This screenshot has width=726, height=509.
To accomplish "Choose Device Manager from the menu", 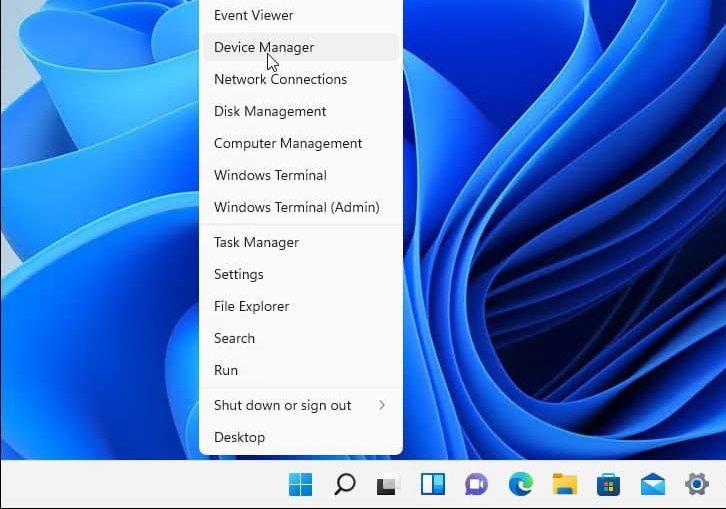I will 301,47.
